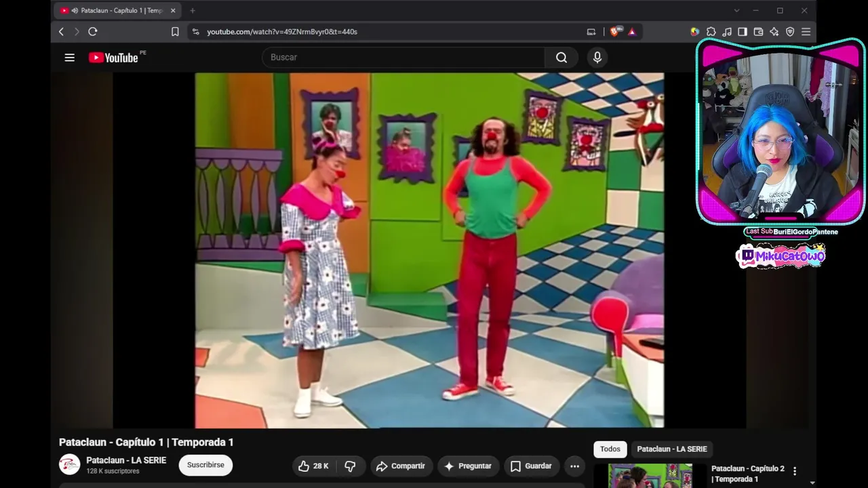868x488 pixels.
Task: Open the extensions puzzle-piece menu
Action: tap(711, 32)
